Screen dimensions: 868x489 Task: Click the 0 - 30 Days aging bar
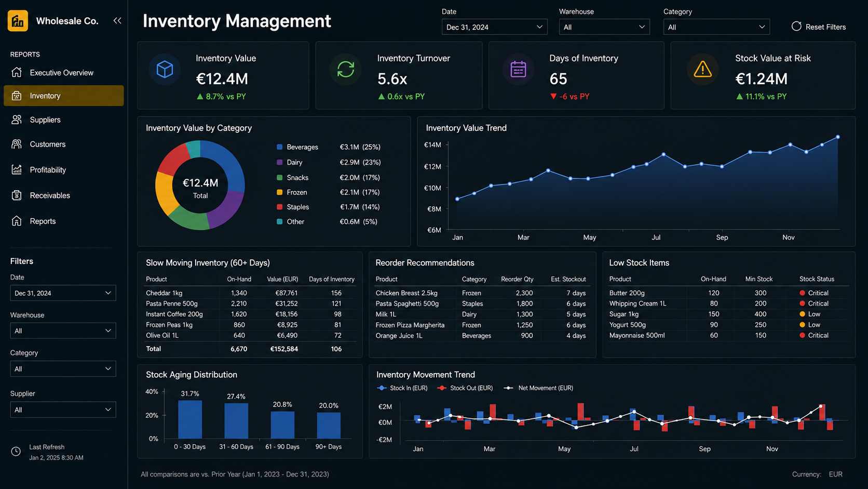190,419
